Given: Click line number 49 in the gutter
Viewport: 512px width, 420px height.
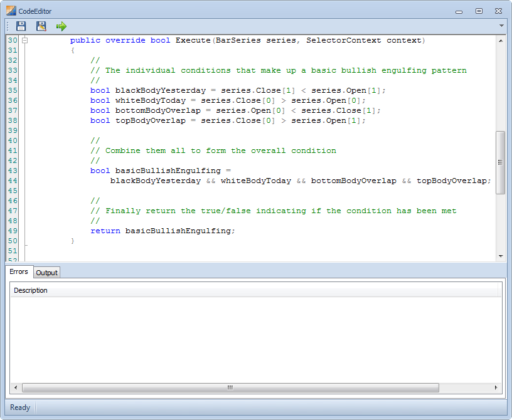Looking at the screenshot, I should (13, 231).
